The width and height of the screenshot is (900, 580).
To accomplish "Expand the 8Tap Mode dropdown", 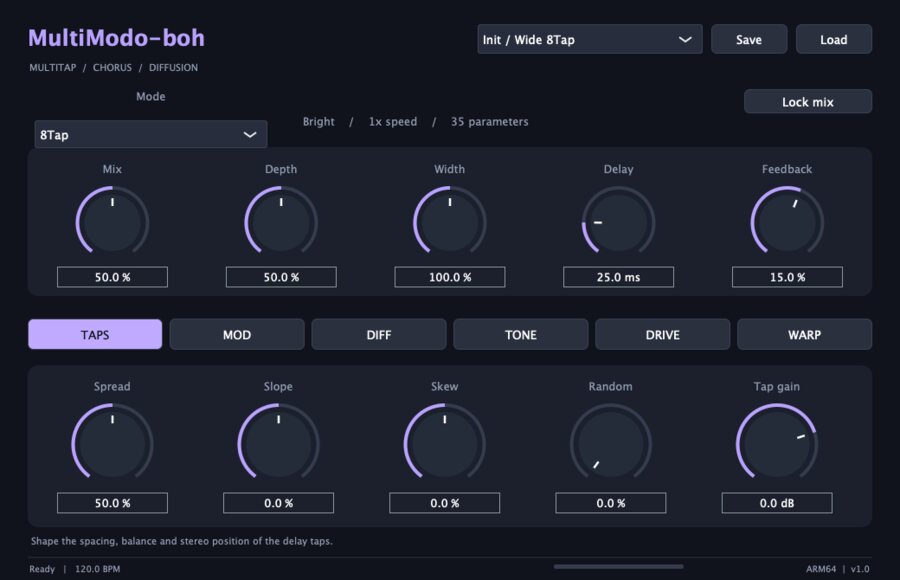I will pyautogui.click(x=151, y=135).
